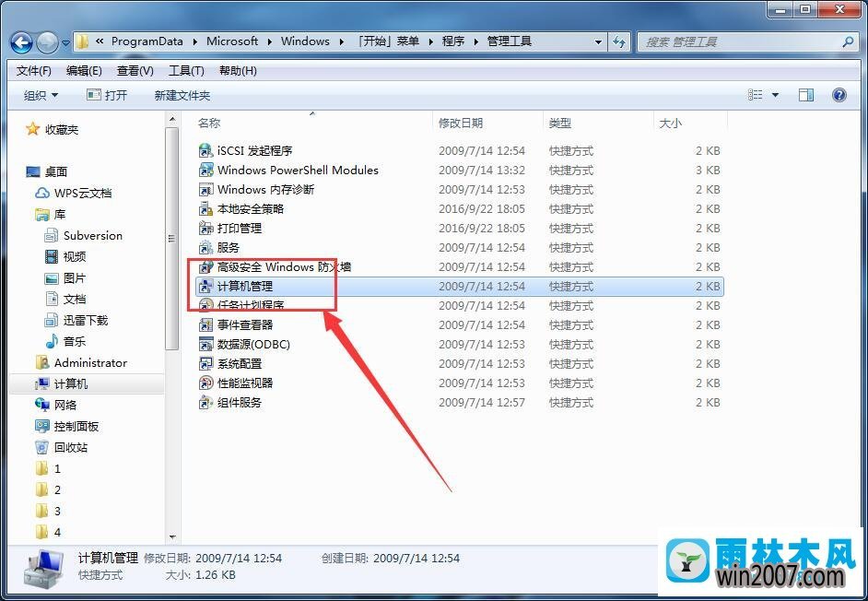Open the 文档 library
Viewport: 868px width, 601px height.
(x=75, y=299)
